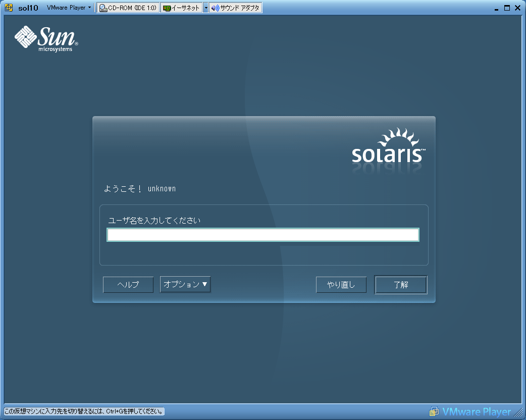Click the やり直し button
Viewport: 526px width, 420px height.
(x=341, y=285)
